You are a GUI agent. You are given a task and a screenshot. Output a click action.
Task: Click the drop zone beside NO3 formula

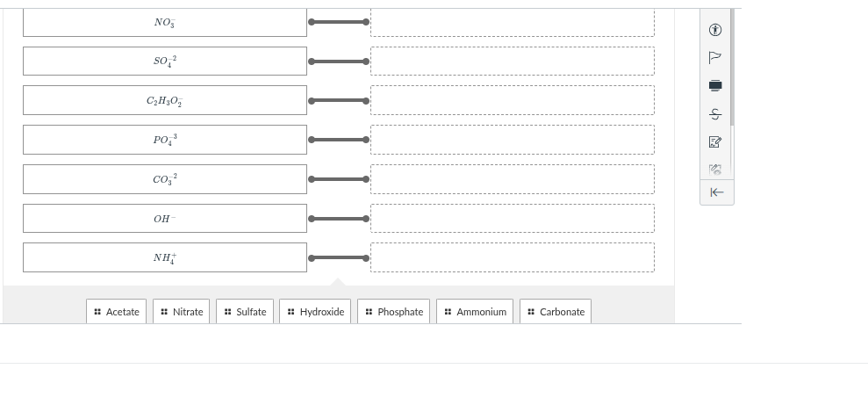click(x=512, y=22)
